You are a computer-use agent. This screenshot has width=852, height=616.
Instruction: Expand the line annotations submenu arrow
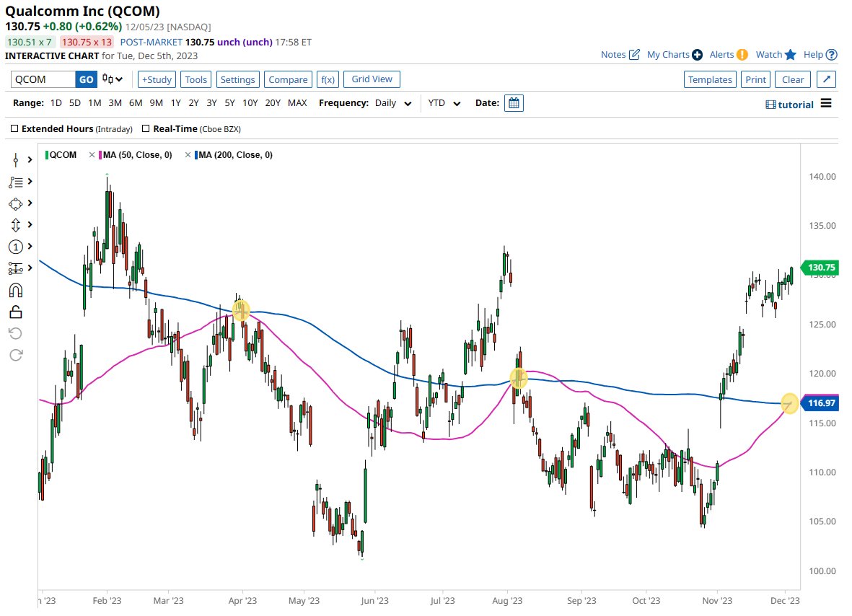(30, 182)
